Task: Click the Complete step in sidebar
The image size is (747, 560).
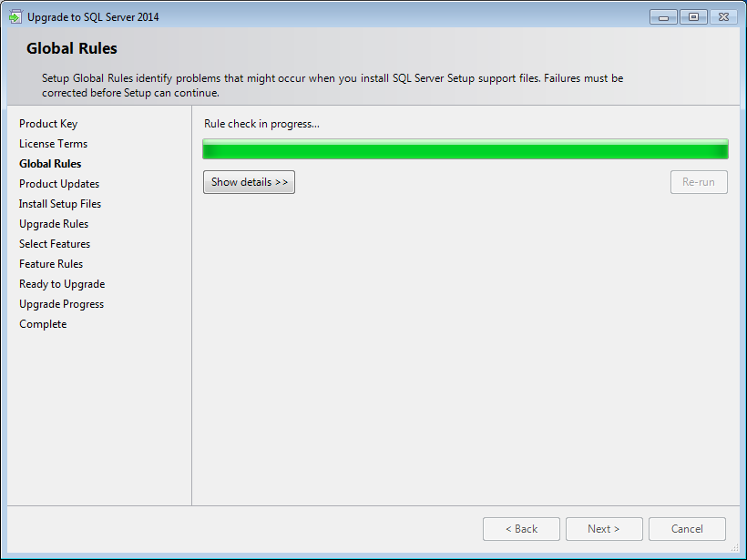Action: [43, 324]
